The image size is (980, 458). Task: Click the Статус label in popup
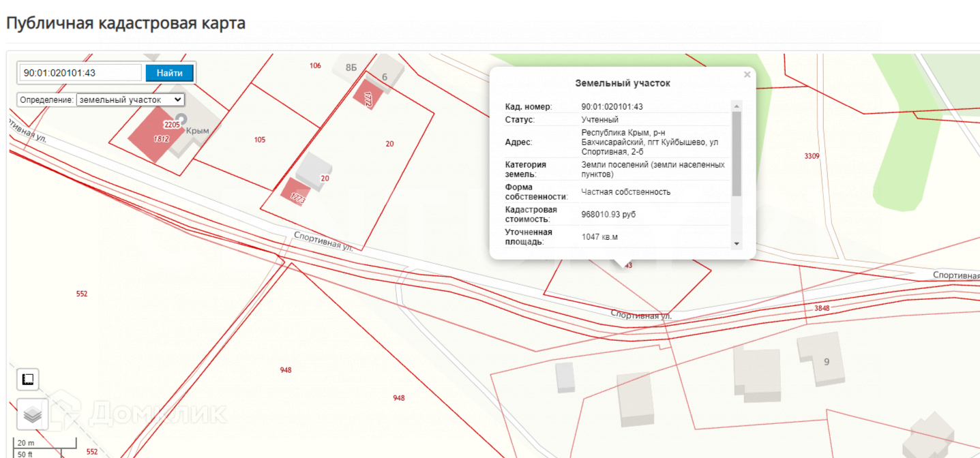pyautogui.click(x=520, y=119)
